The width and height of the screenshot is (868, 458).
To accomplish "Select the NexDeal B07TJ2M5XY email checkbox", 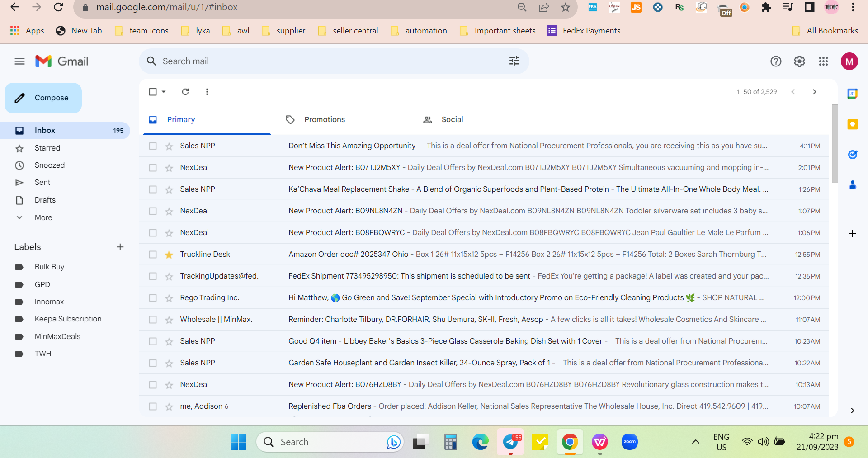I will click(153, 168).
